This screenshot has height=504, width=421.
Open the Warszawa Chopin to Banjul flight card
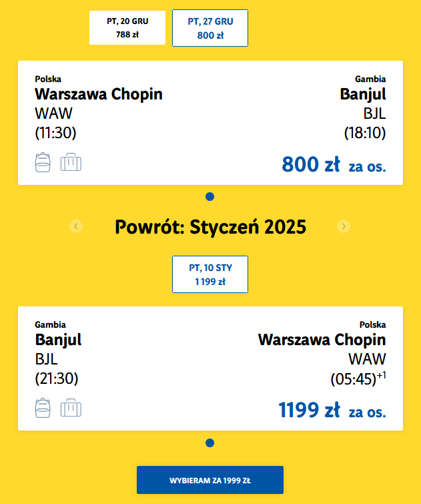[x=211, y=123]
